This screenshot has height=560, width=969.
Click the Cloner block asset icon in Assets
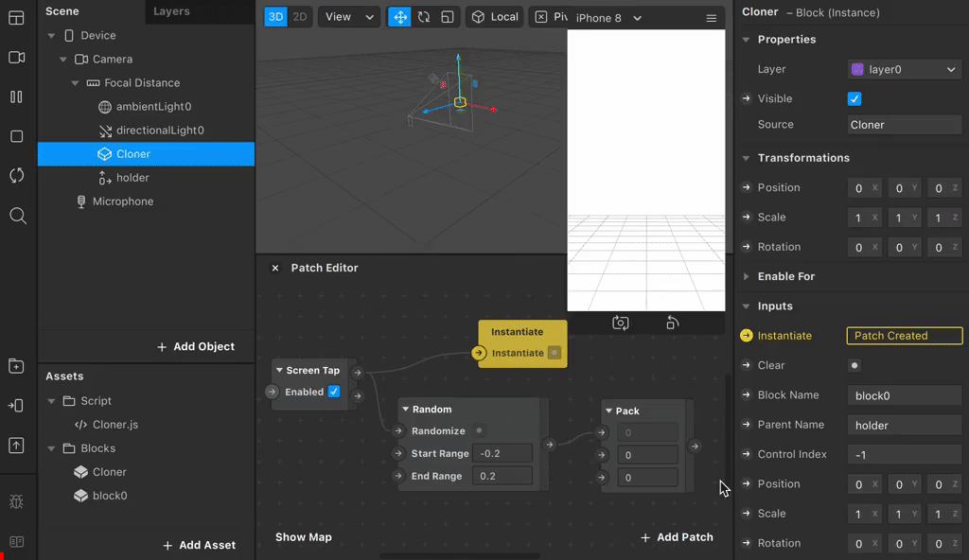[80, 472]
